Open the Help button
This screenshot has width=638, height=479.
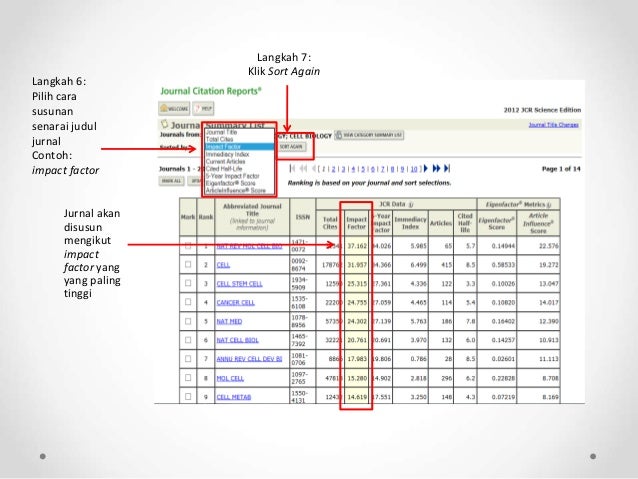tap(203, 109)
